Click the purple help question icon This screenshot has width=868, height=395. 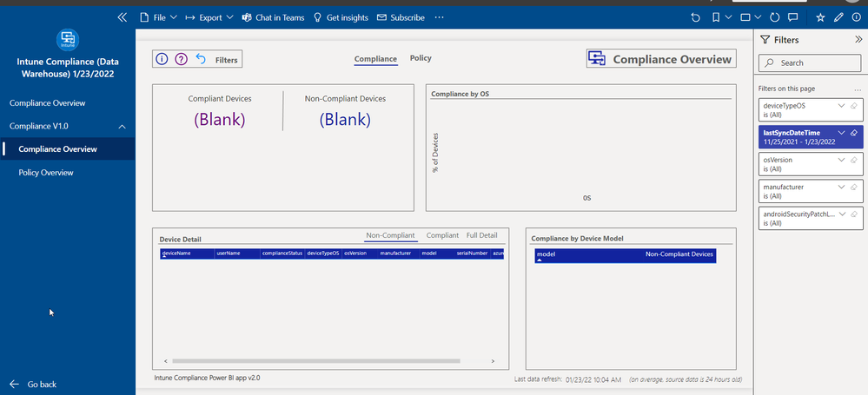(182, 60)
